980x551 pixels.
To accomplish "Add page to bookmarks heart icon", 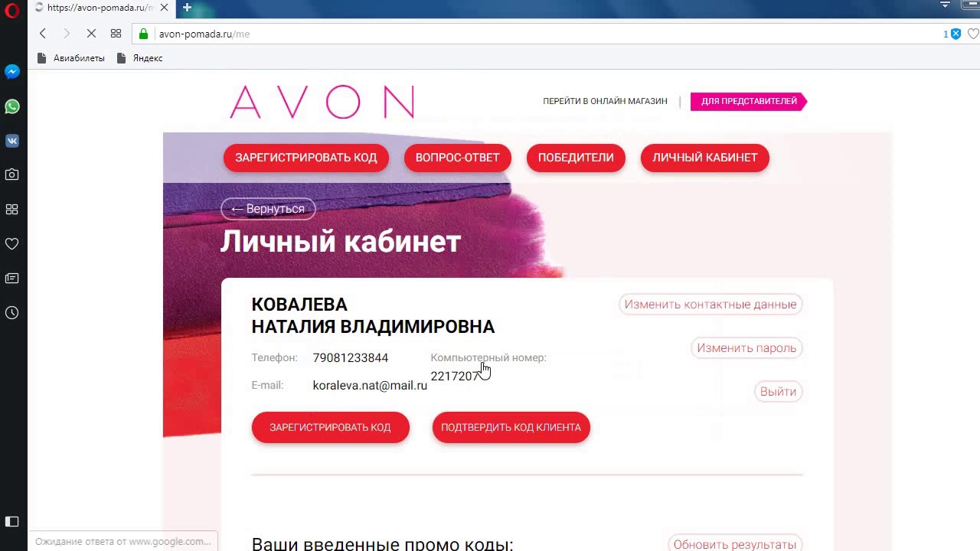I will pyautogui.click(x=973, y=34).
